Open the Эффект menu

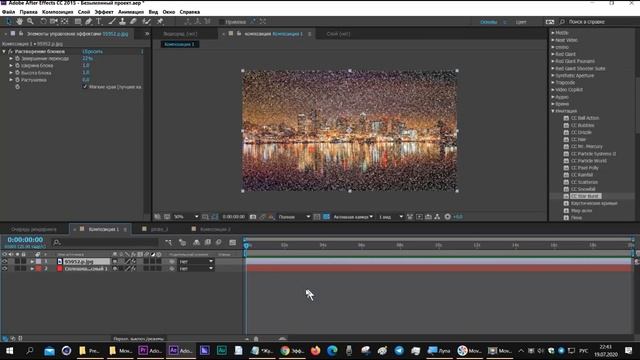coord(104,12)
